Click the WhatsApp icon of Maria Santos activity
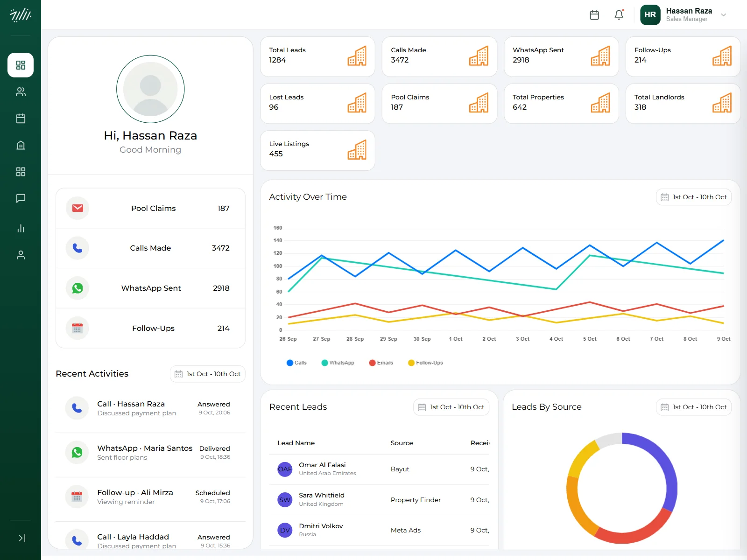Viewport: 747px width, 560px height. 77,452
